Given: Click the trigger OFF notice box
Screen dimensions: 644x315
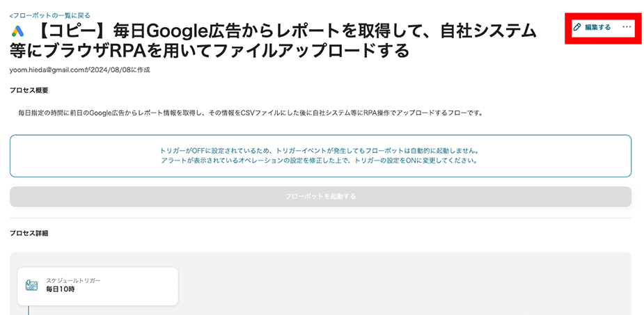Looking at the screenshot, I should click(x=320, y=156).
